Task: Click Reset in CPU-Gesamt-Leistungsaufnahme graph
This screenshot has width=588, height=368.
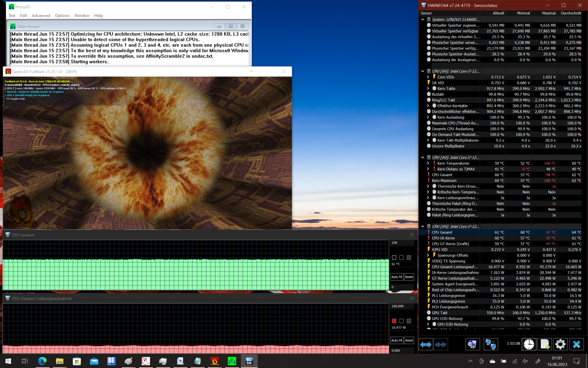Action: 409,340
